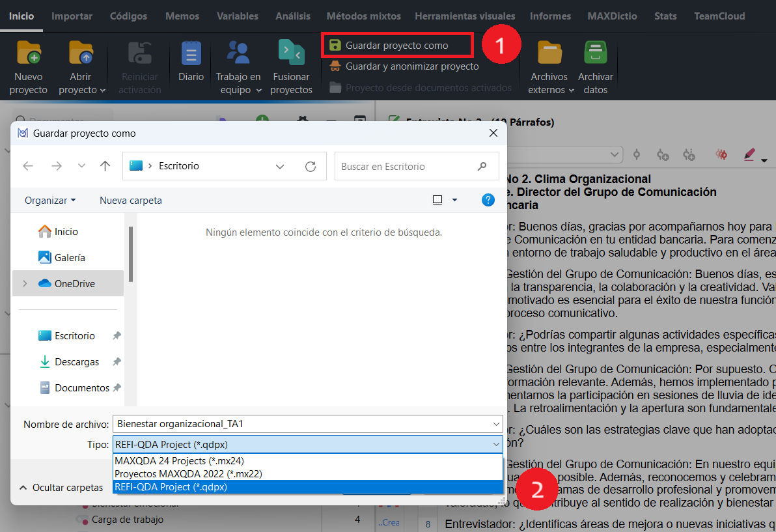Click Nueva carpeta button
This screenshot has width=776, height=532.
(x=131, y=201)
